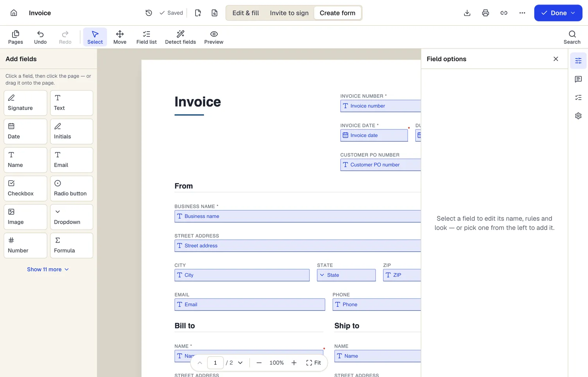The image size is (588, 377).
Task: Select the ZIP field
Action: coord(402,275)
